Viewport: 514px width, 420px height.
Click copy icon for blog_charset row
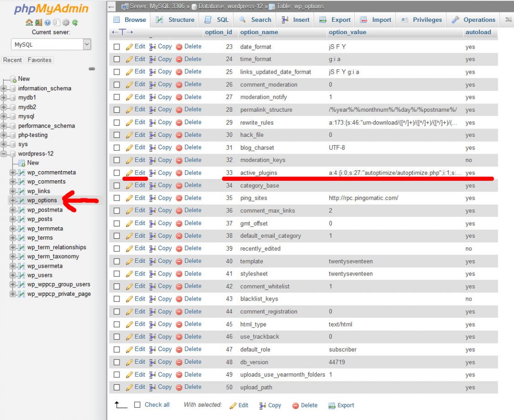point(152,148)
